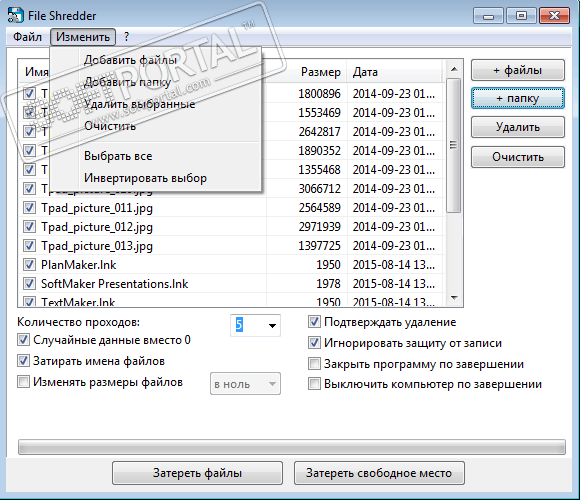Select the Tpad_picture_011.jpg file name
The image size is (580, 500).
coord(97,208)
